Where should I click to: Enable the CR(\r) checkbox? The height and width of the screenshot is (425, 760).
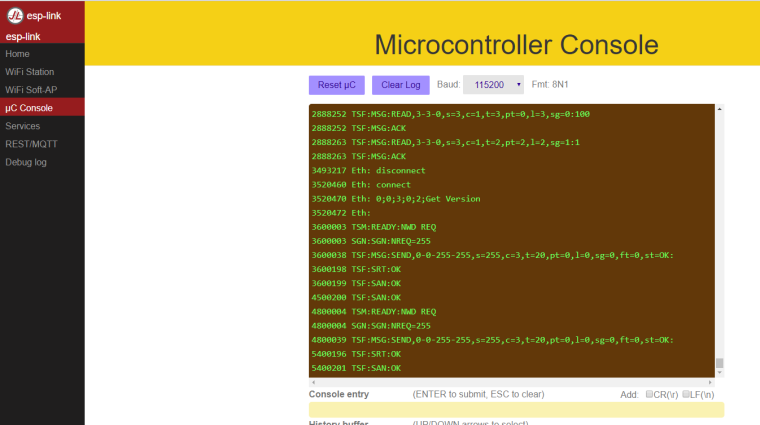(x=649, y=394)
